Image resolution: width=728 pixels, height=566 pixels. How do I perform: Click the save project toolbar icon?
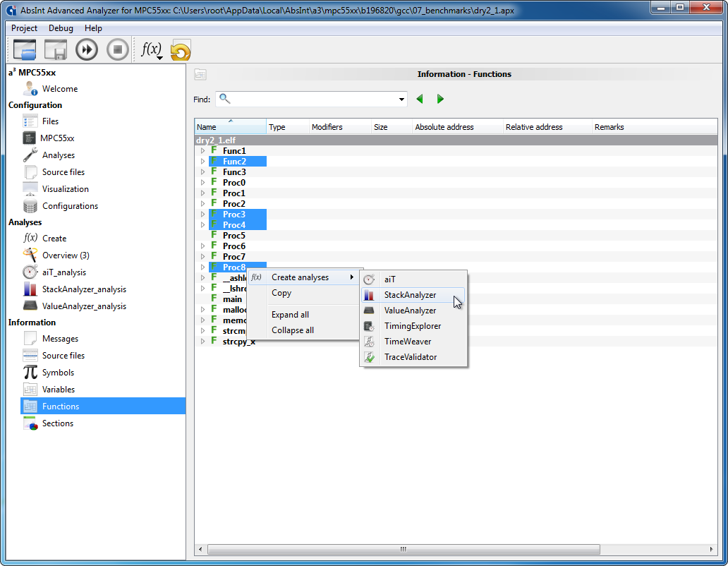(56, 49)
